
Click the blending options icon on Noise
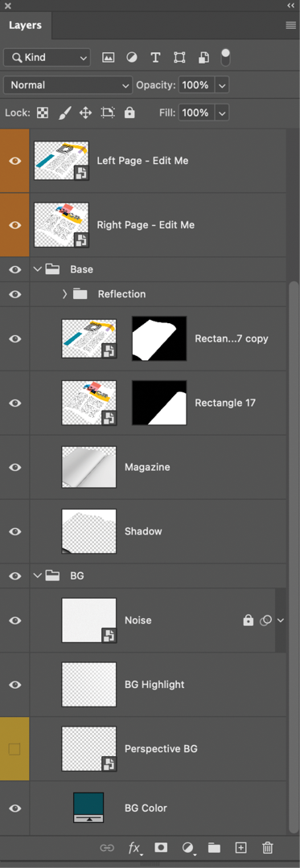pos(265,620)
